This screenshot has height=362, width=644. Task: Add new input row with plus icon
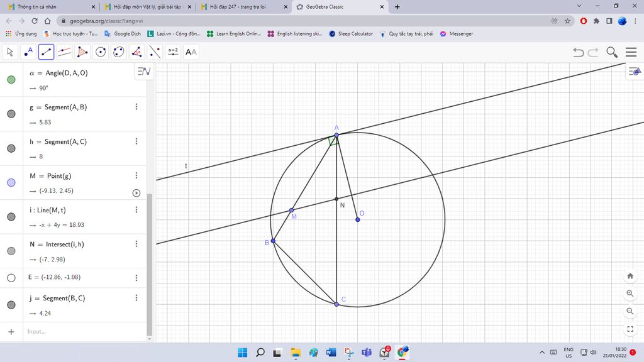[11, 332]
